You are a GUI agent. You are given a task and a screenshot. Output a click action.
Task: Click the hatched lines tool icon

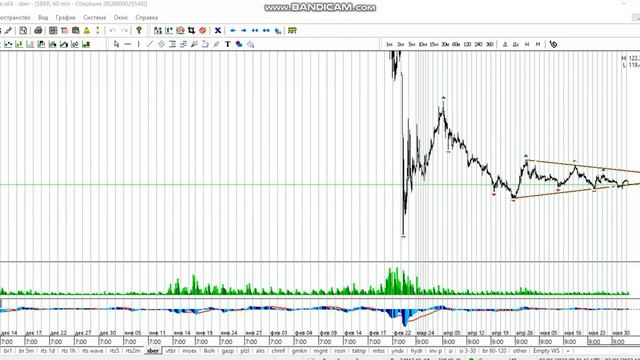tap(250, 44)
